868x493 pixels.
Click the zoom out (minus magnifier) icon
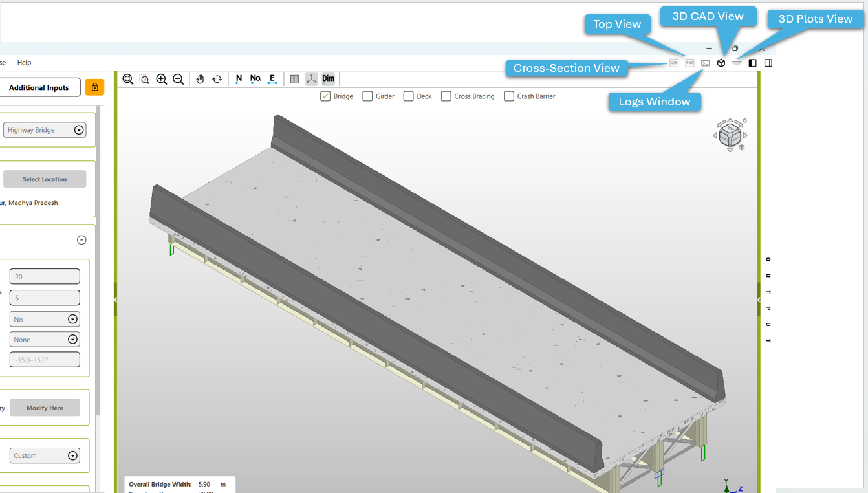179,79
